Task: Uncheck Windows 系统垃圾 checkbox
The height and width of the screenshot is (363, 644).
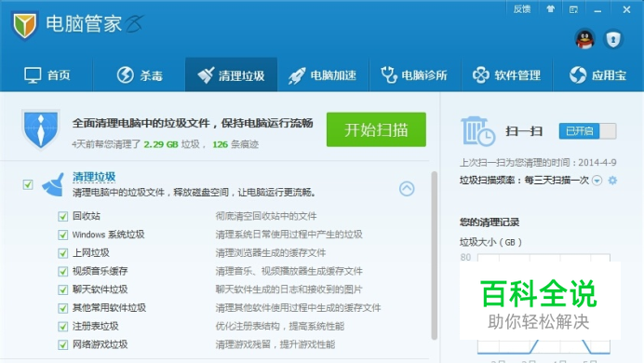Action: (63, 235)
